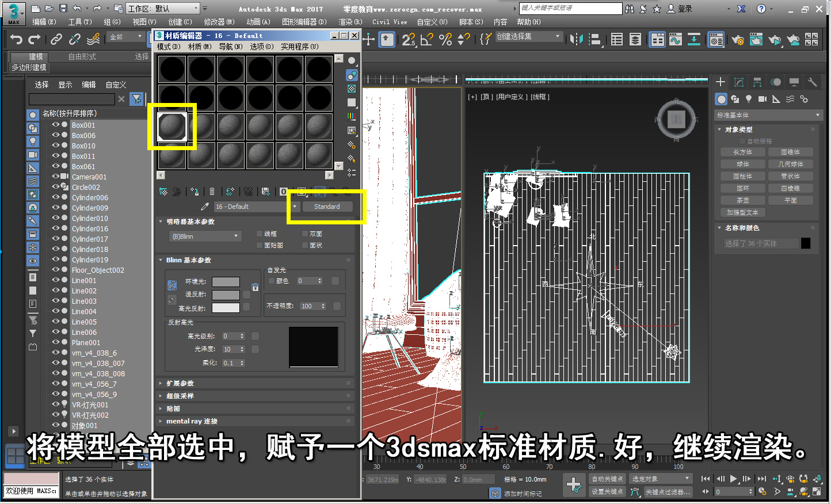
Task: Select the Link tool icon
Action: 56,39
